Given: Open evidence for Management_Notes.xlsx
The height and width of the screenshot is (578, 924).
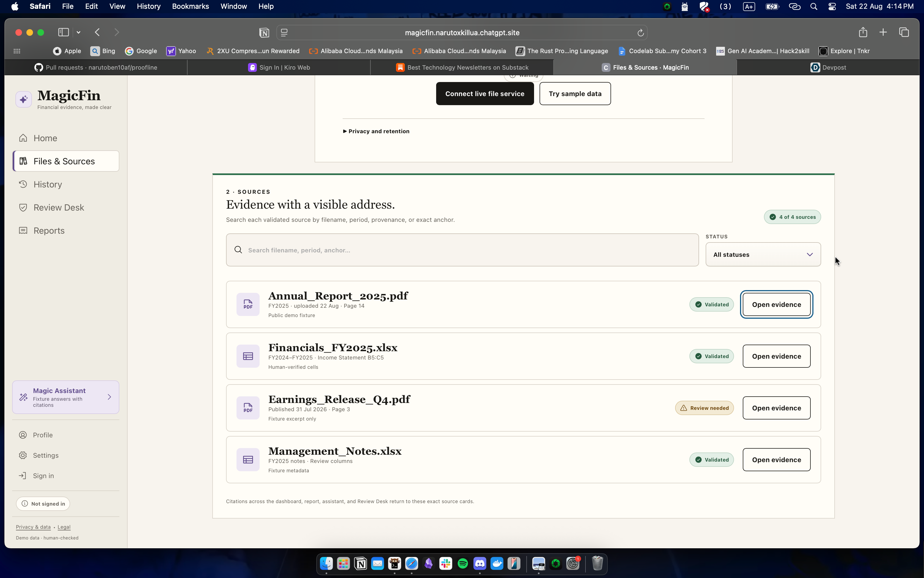Looking at the screenshot, I should (776, 459).
